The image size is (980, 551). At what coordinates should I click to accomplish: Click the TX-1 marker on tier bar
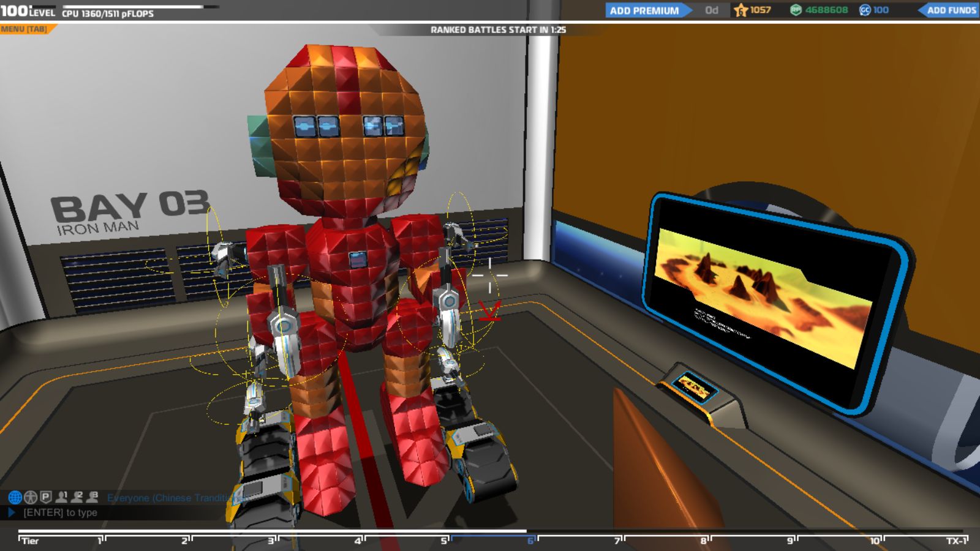956,541
